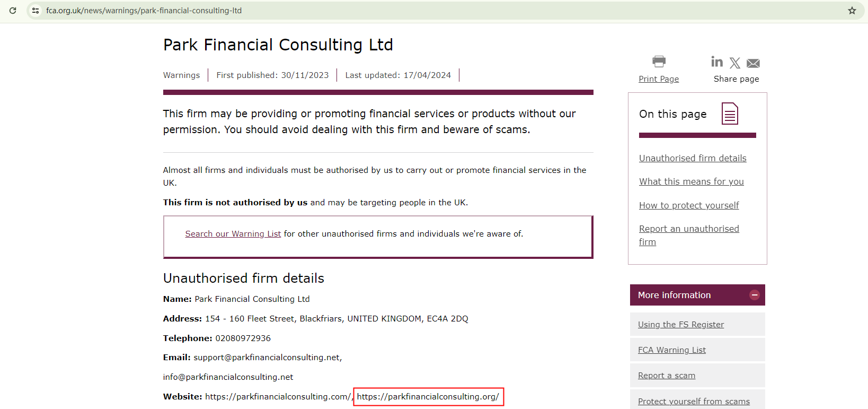Share page on X (Twitter)
The height and width of the screenshot is (409, 868).
[735, 63]
